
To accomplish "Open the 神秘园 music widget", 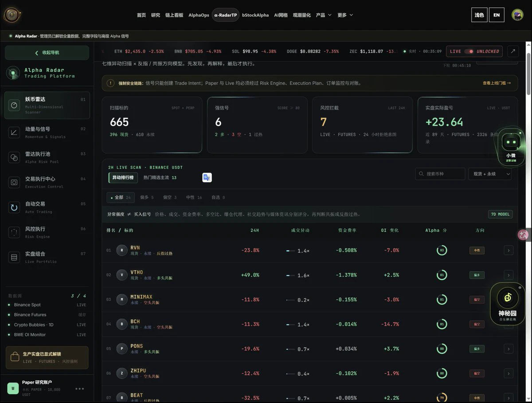I will point(508,304).
